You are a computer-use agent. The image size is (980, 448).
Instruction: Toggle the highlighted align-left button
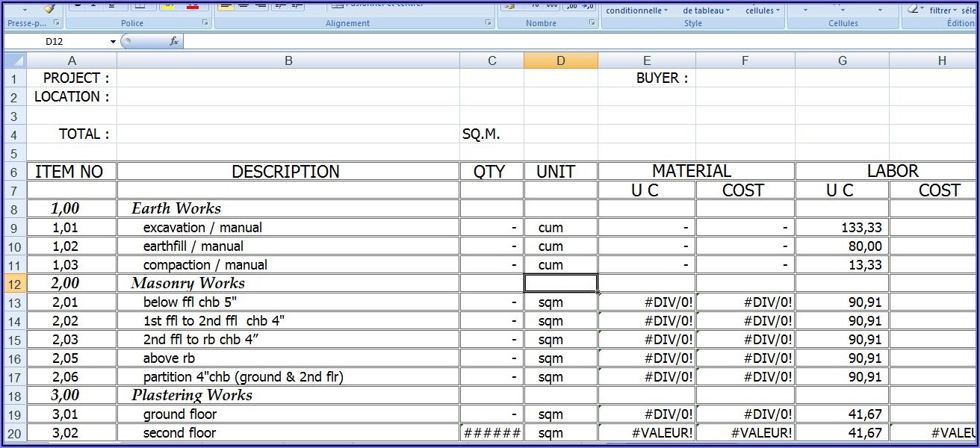coord(226,5)
